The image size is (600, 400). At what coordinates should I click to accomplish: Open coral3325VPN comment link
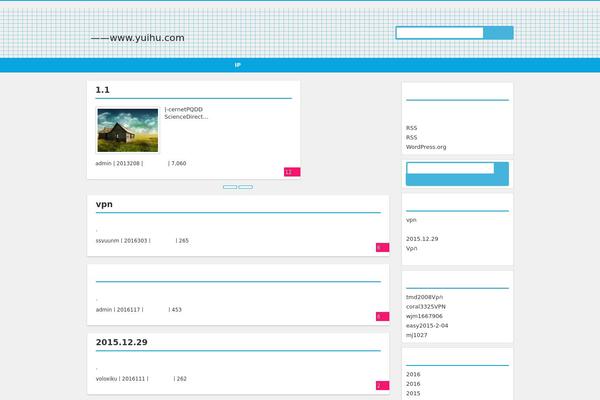(x=426, y=307)
